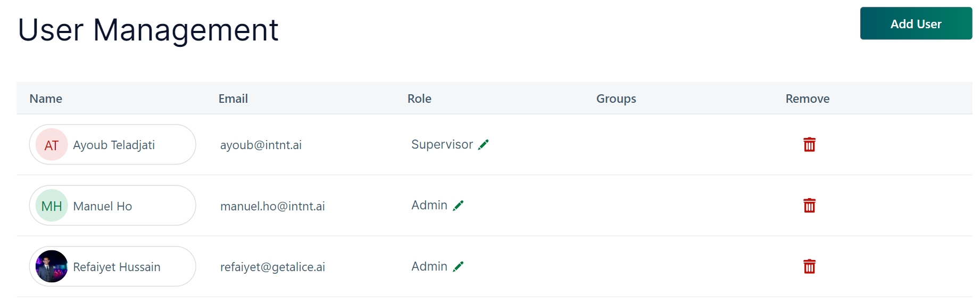980x302 pixels.
Task: Select the Groups column header
Action: [616, 99]
